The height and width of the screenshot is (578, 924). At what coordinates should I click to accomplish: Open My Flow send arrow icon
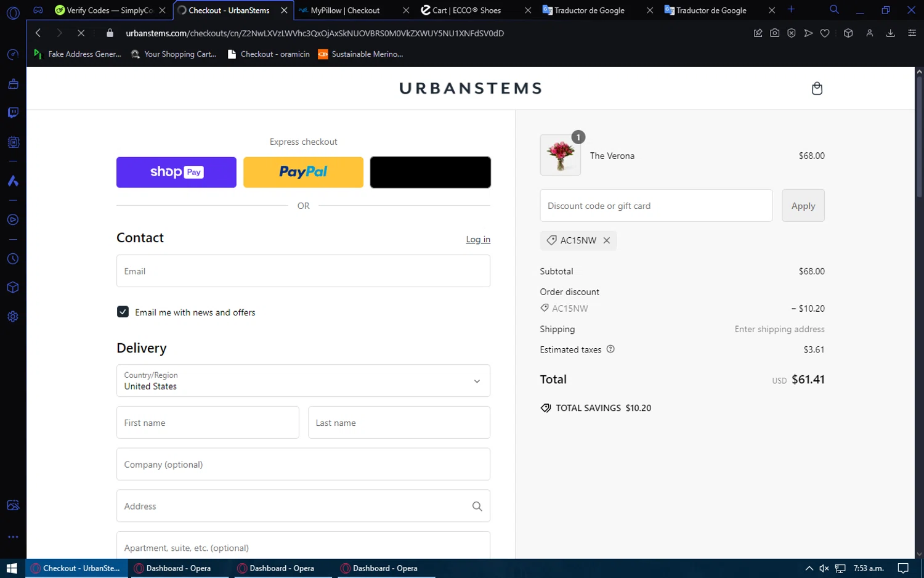coord(808,33)
